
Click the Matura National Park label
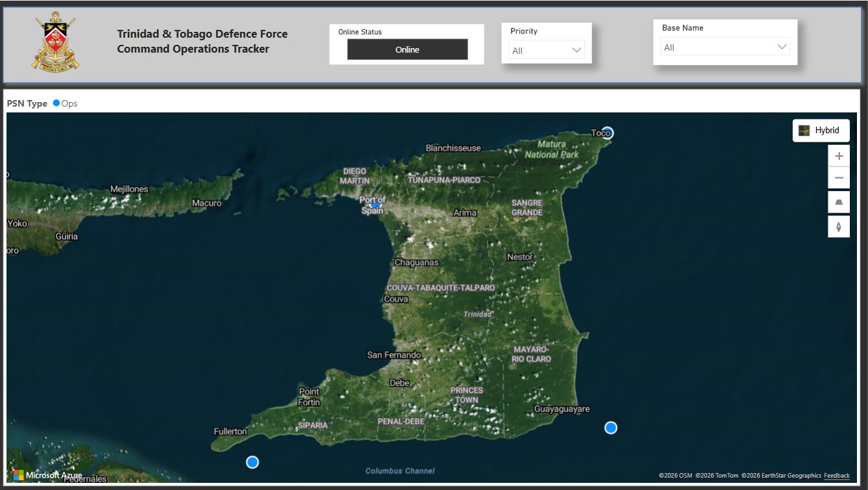552,149
